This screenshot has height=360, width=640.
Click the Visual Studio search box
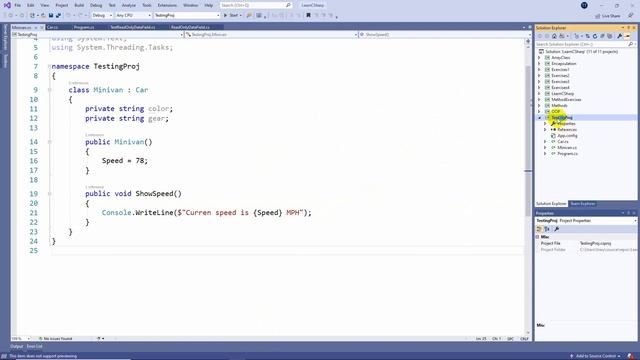pyautogui.click(x=256, y=5)
